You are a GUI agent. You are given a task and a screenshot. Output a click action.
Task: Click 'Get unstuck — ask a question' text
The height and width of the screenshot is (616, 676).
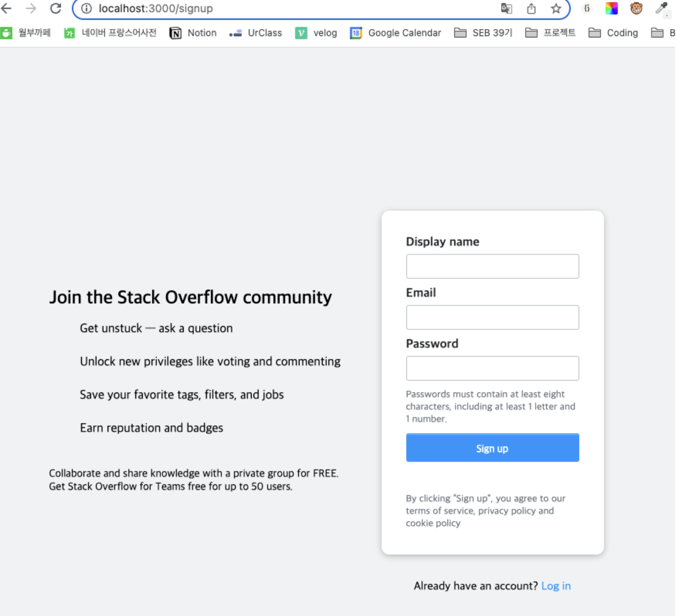[x=156, y=328]
